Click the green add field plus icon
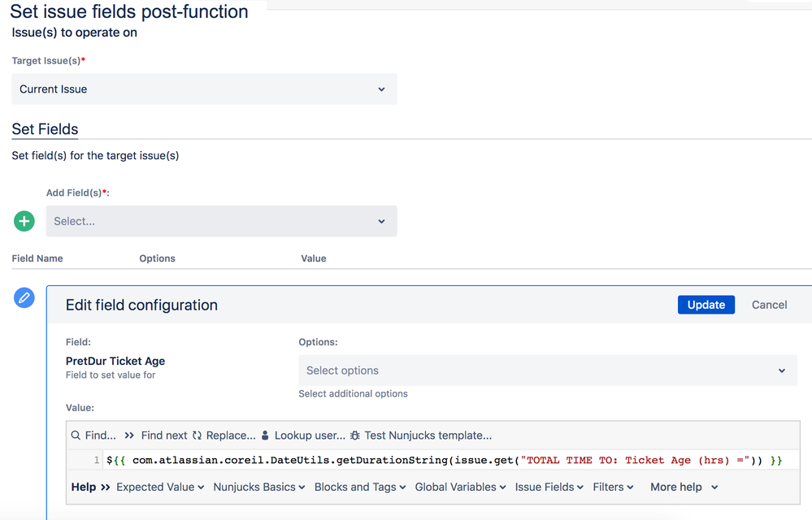The image size is (812, 520). 24,221
